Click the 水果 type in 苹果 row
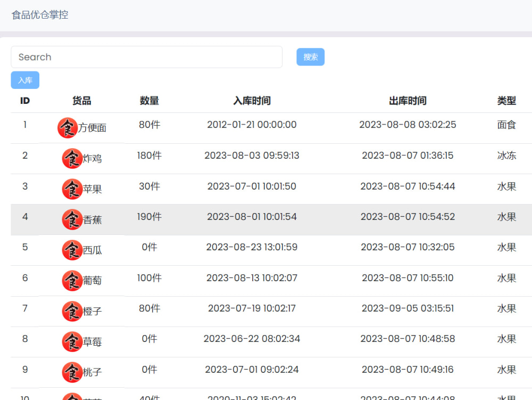The width and height of the screenshot is (532, 400). click(x=506, y=186)
